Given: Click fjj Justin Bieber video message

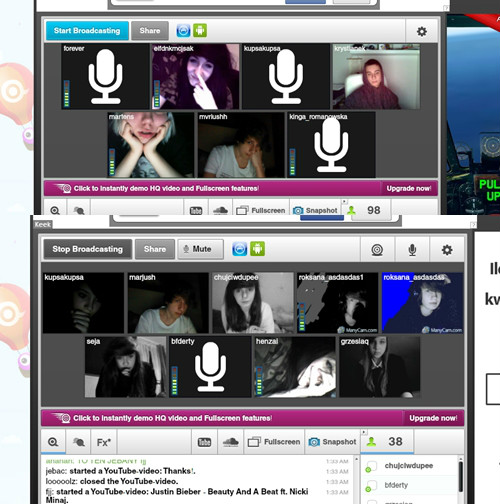Looking at the screenshot, I should click(x=177, y=496).
